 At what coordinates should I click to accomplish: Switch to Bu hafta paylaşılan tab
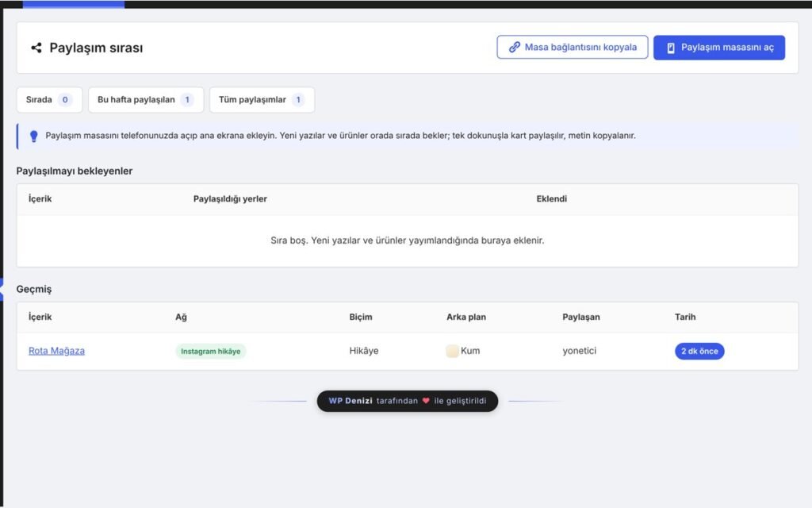coord(146,99)
